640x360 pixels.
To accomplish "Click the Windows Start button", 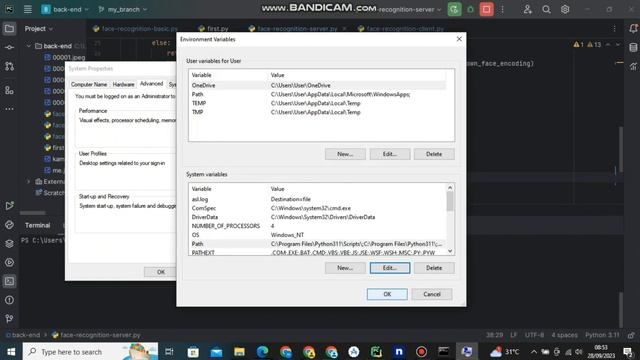I will coord(11,351).
